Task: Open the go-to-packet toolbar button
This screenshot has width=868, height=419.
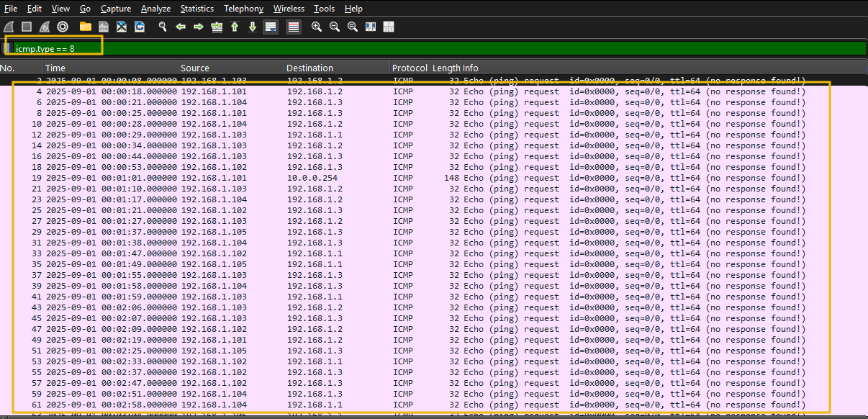Action: click(x=216, y=27)
